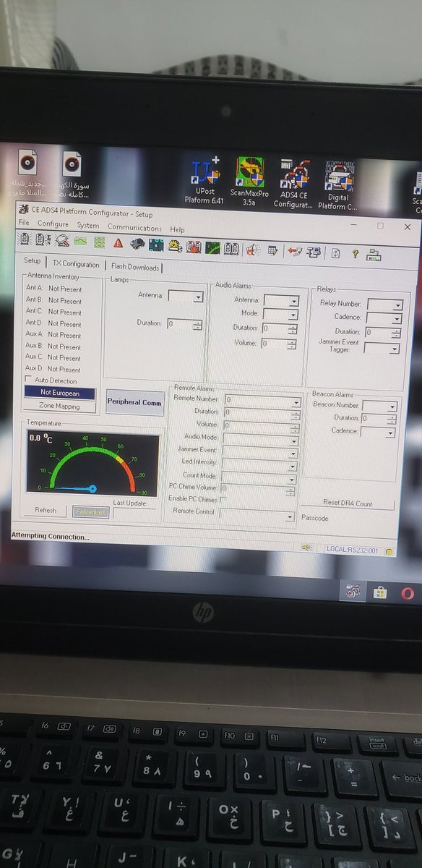422x868 pixels.
Task: Click the temperature Refresh button
Action: pyautogui.click(x=46, y=510)
